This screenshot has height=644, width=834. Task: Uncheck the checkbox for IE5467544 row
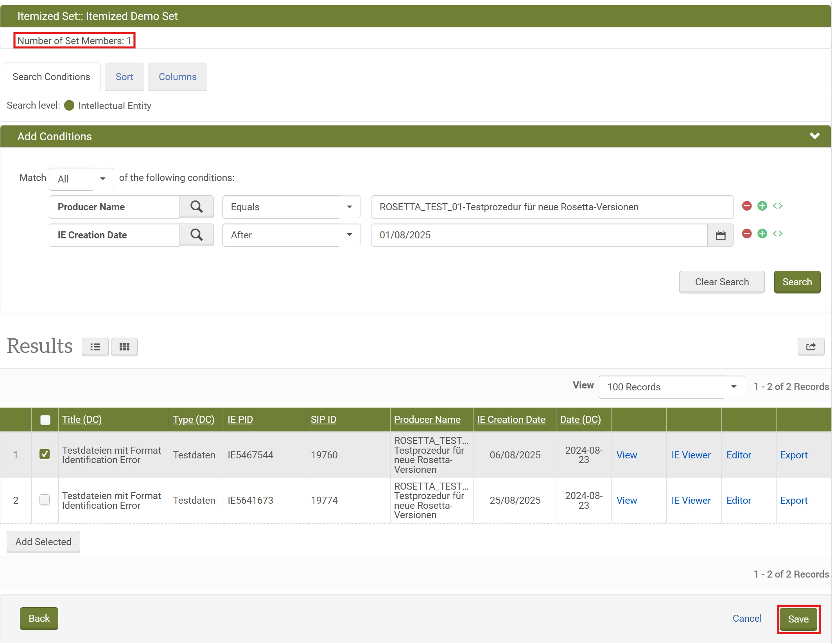pyautogui.click(x=45, y=454)
